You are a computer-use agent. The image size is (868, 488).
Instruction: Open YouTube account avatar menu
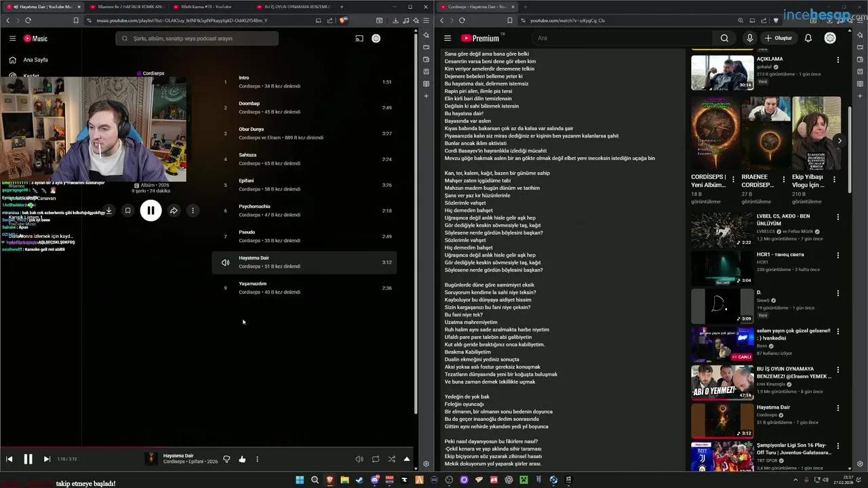(x=830, y=38)
